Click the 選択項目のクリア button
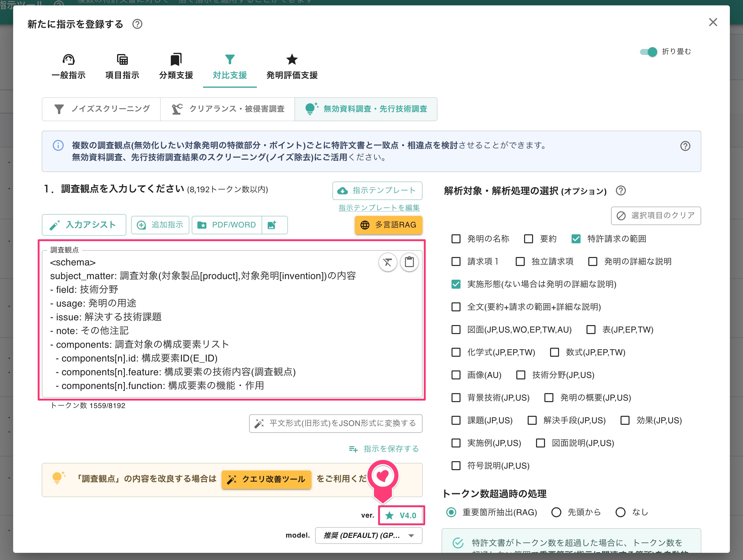This screenshot has height=560, width=743. [656, 216]
